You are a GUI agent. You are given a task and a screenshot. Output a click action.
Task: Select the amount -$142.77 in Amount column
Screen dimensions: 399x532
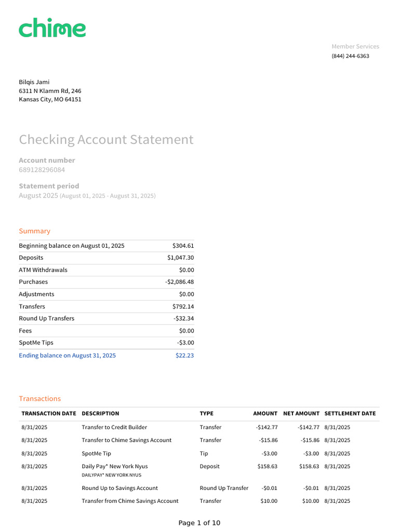[x=267, y=428]
